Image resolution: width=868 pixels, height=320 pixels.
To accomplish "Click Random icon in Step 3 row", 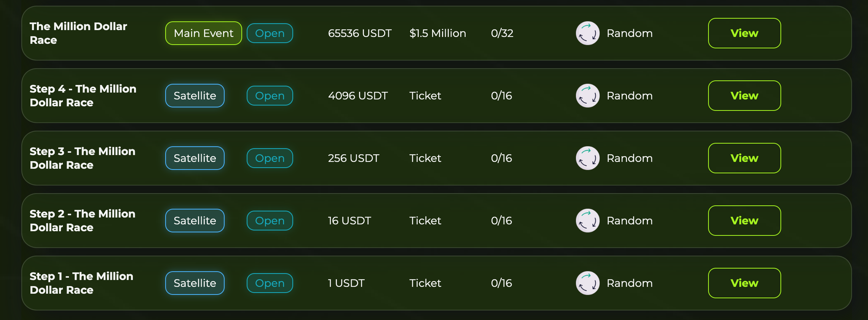I will (587, 158).
